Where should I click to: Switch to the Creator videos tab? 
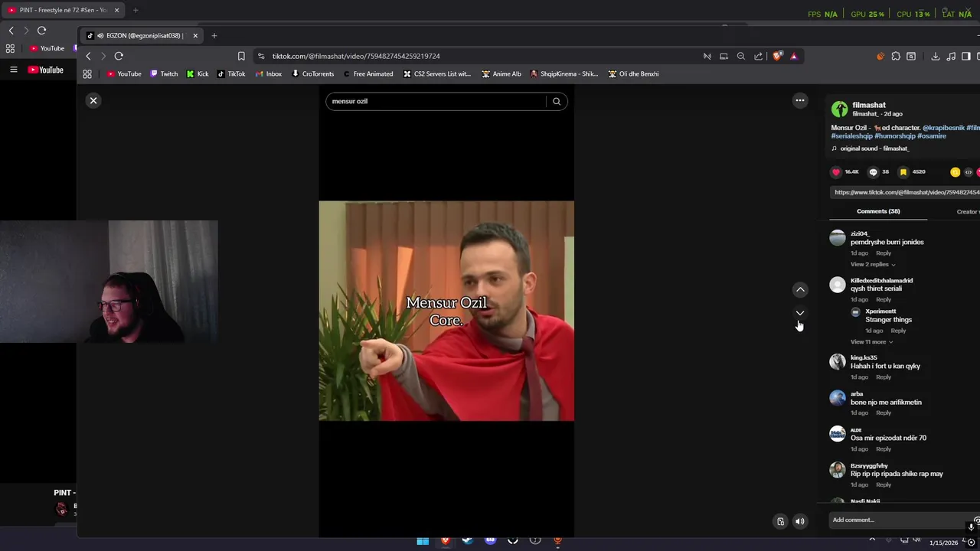click(968, 211)
